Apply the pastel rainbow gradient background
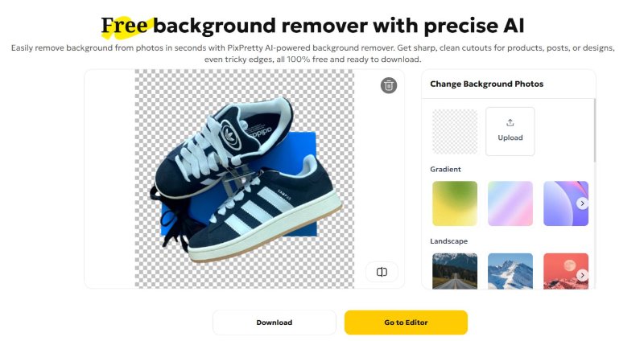The height and width of the screenshot is (341, 644). pos(510,203)
